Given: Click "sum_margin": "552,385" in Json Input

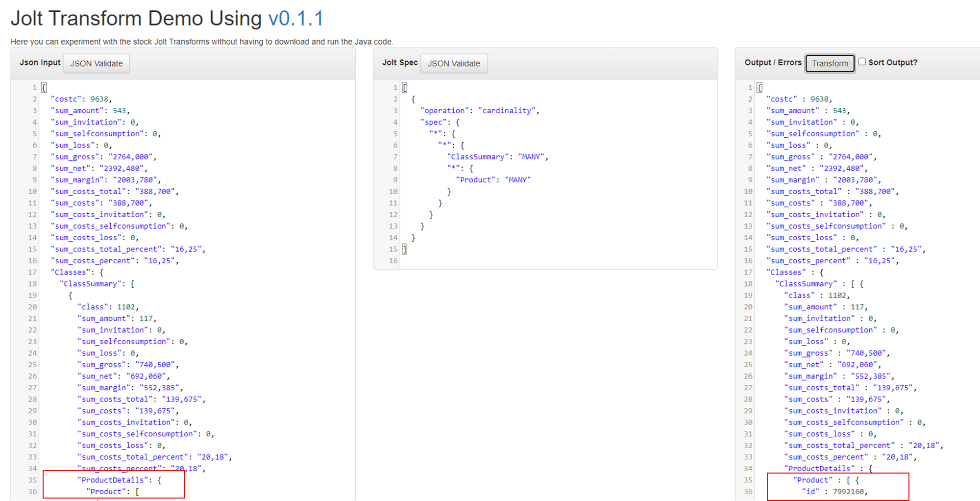Looking at the screenshot, I should 130,388.
